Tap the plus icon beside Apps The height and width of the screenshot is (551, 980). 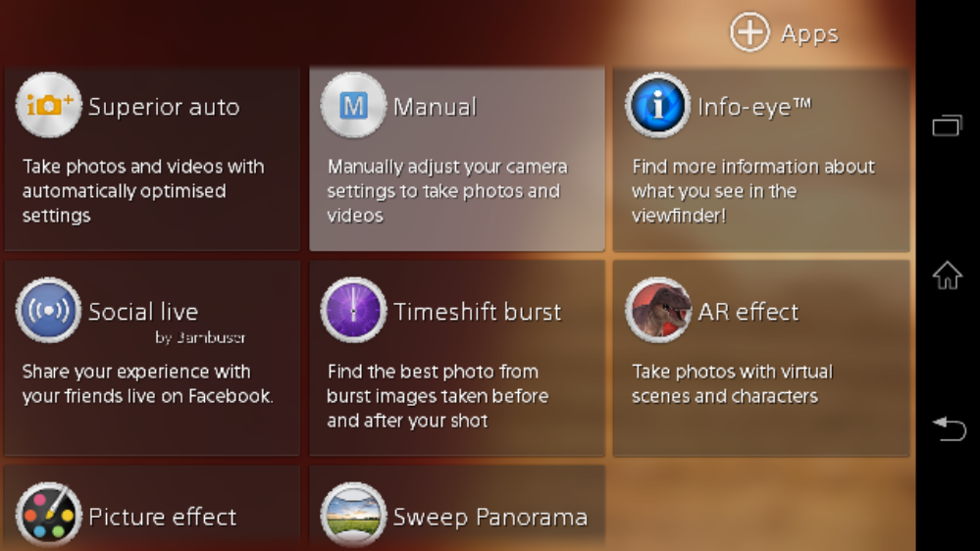[x=749, y=33]
